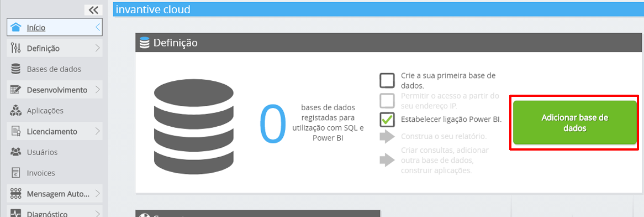Check the Permitir o acesso IP checkbox
The image size is (644, 217).
387,100
